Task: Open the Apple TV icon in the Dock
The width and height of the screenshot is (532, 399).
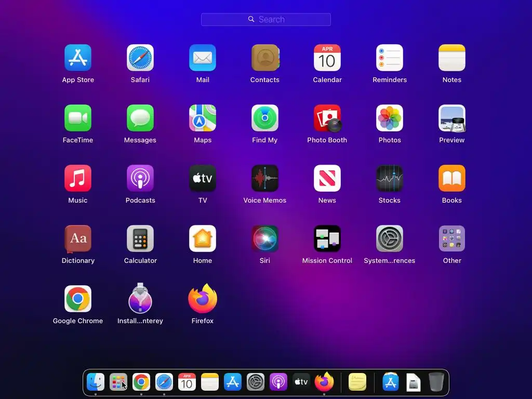Action: point(301,382)
